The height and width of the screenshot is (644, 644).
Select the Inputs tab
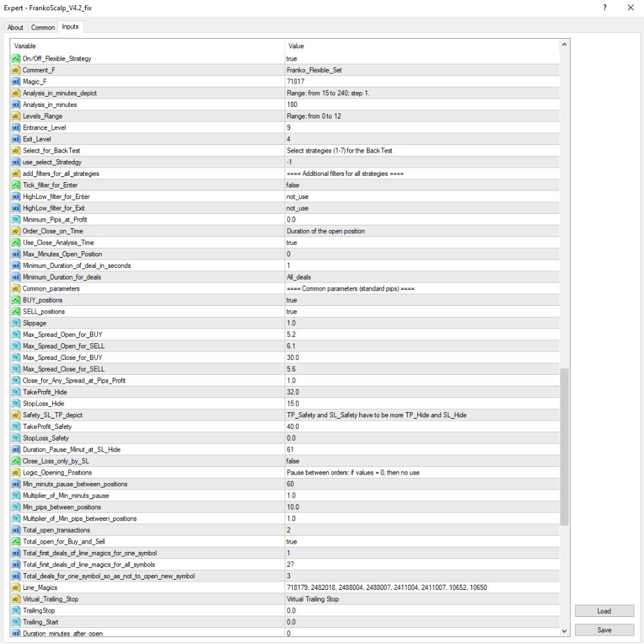[x=70, y=26]
